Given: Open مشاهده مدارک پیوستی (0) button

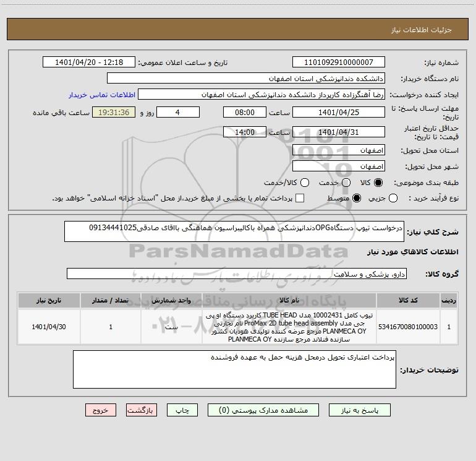Looking at the screenshot, I should pyautogui.click(x=263, y=410).
